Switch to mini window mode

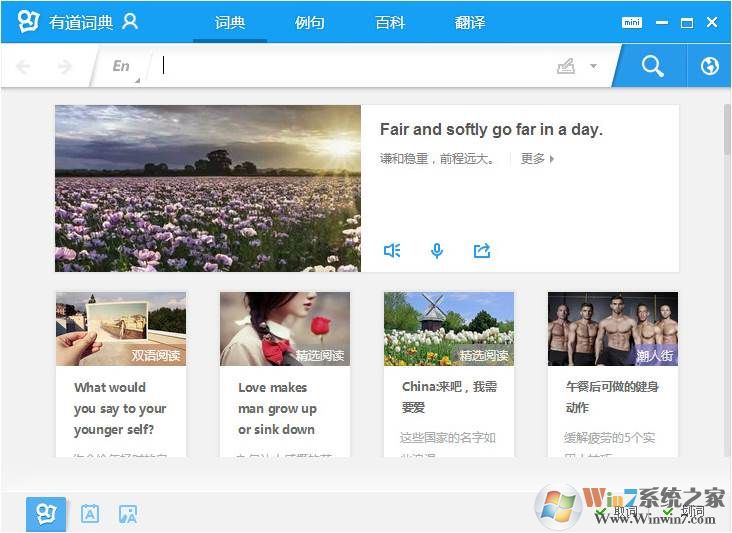point(632,22)
